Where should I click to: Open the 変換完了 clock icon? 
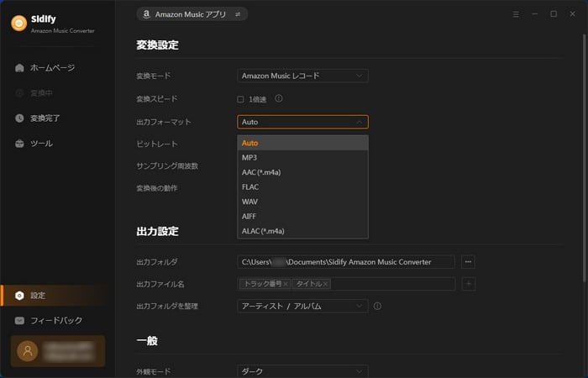coord(19,118)
